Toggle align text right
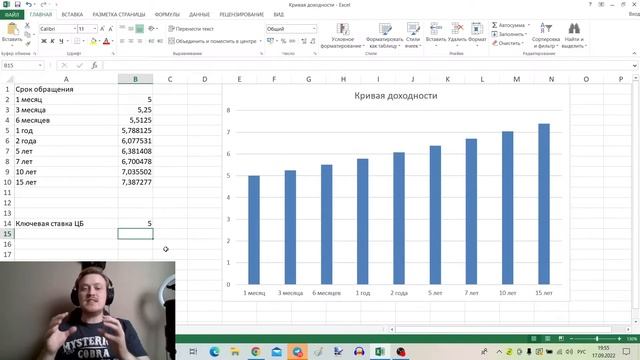Viewport: 640px width, 360px height. pyautogui.click(x=140, y=41)
